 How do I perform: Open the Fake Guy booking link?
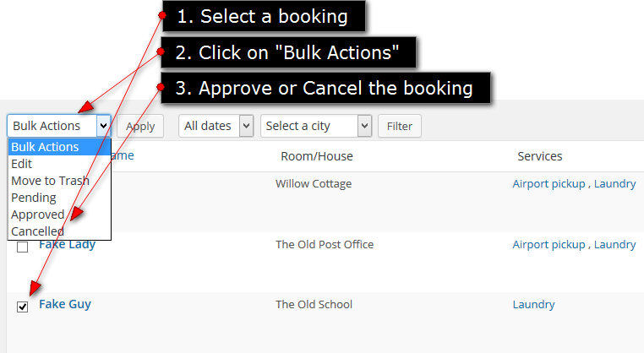click(65, 304)
